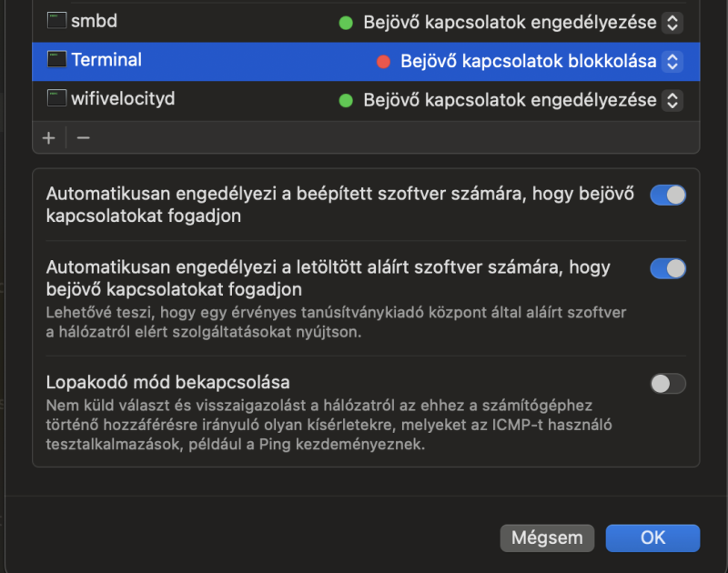Click the Lopakodó mód bekapcsolása label
Screen dimensions: 728x573
[167, 382]
